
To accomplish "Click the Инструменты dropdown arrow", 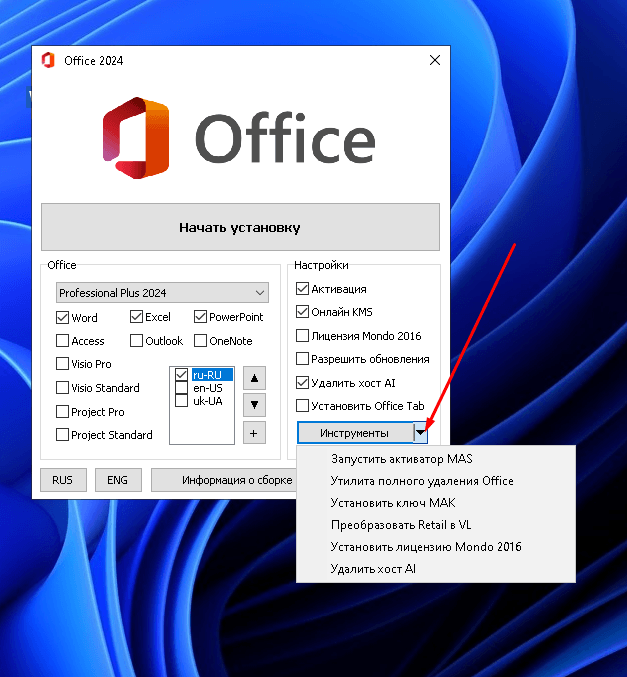I will 420,433.
